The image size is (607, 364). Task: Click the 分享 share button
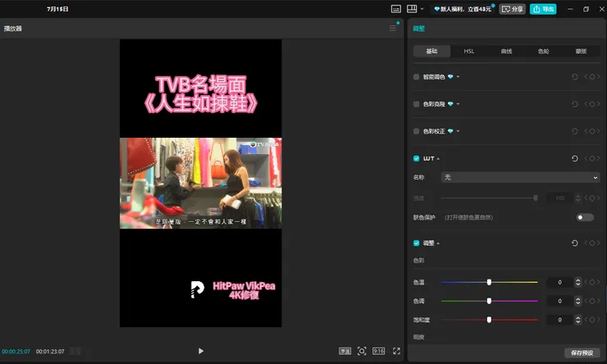click(512, 9)
